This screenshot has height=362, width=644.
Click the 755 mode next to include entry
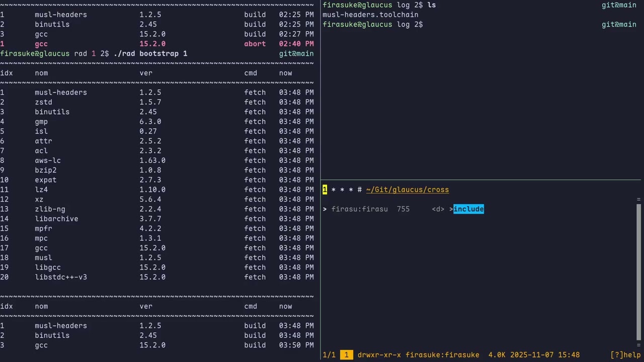click(x=403, y=209)
